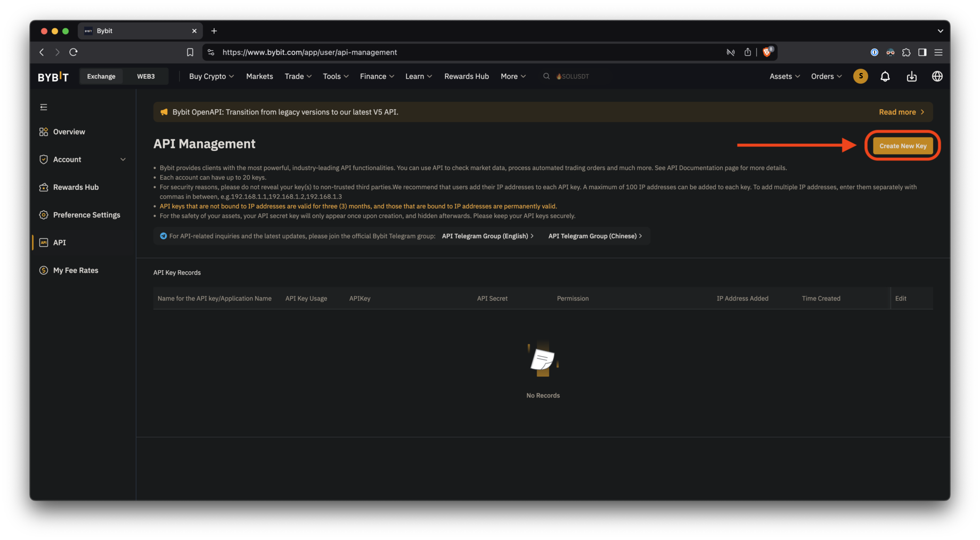Reload the page
This screenshot has height=540, width=980.
point(73,52)
